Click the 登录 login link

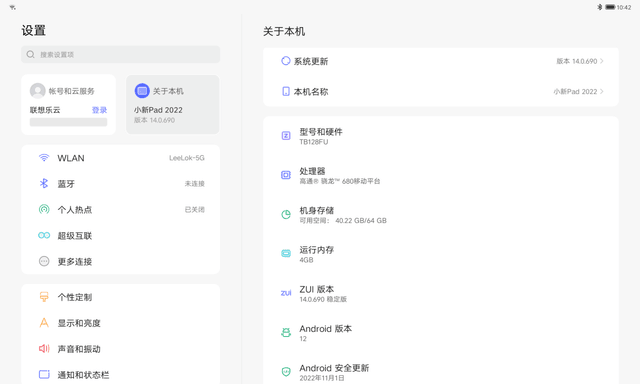pos(99,110)
